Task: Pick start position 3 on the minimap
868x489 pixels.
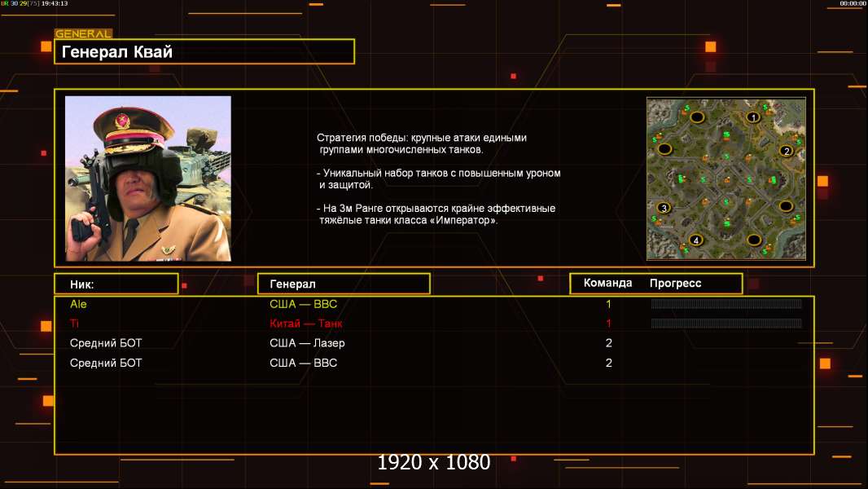Action: pos(664,209)
